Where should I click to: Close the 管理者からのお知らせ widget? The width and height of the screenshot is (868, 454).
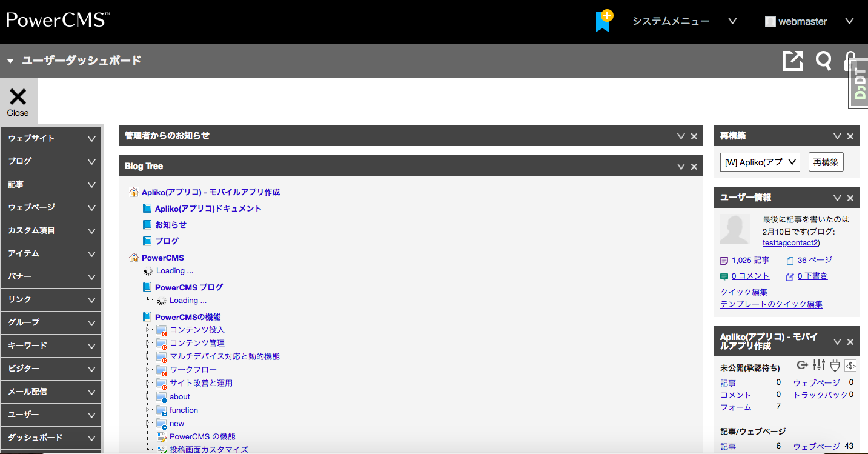(x=694, y=136)
